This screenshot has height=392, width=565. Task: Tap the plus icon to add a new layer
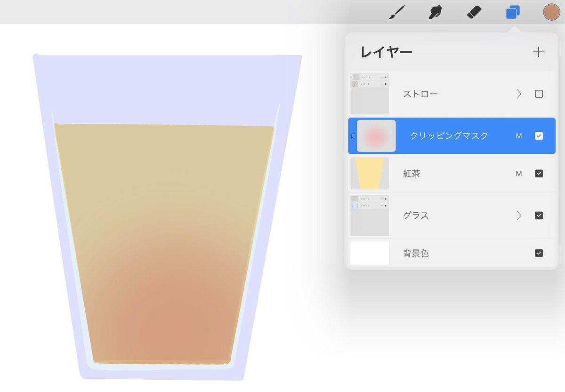[x=538, y=52]
